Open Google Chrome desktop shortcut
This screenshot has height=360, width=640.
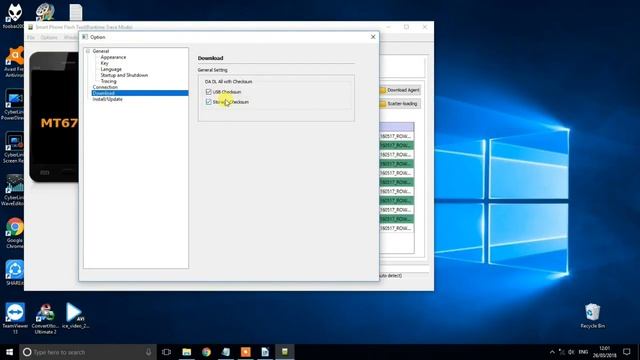coord(15,233)
